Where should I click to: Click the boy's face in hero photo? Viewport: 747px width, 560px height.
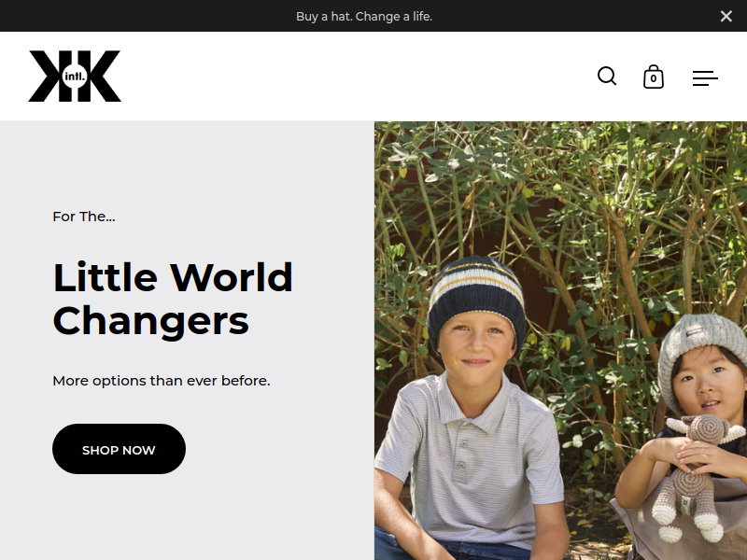point(476,355)
